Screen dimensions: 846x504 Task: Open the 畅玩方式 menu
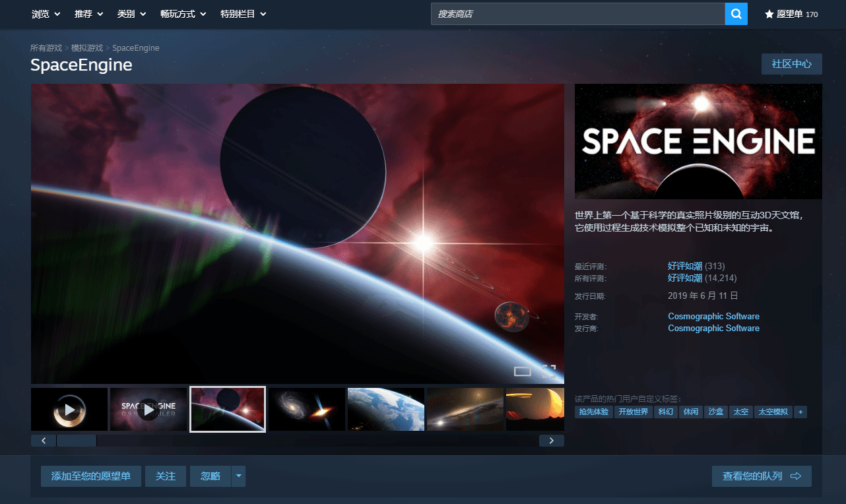(x=183, y=14)
